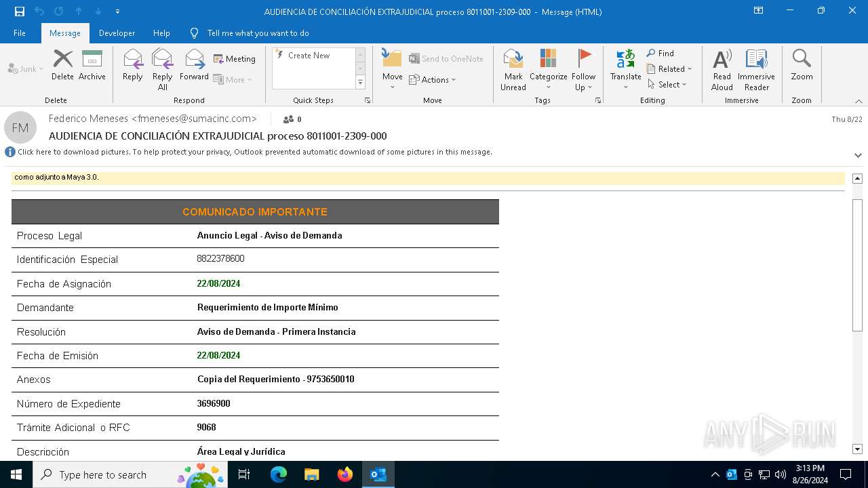The height and width of the screenshot is (488, 868).
Task: Click Anuncio Legal - Aviso de Demanda text
Action: pyautogui.click(x=269, y=236)
